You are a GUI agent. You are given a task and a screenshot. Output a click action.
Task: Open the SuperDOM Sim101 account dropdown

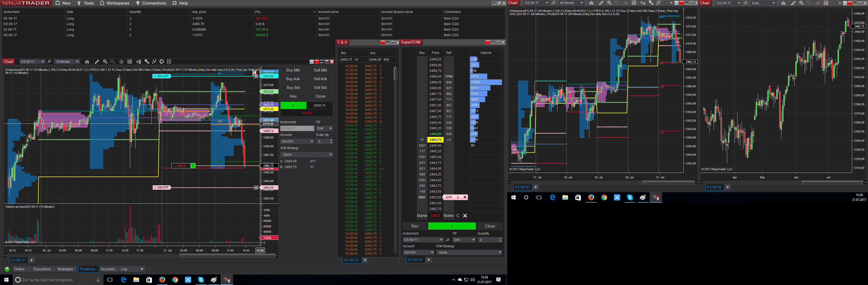tap(418, 252)
